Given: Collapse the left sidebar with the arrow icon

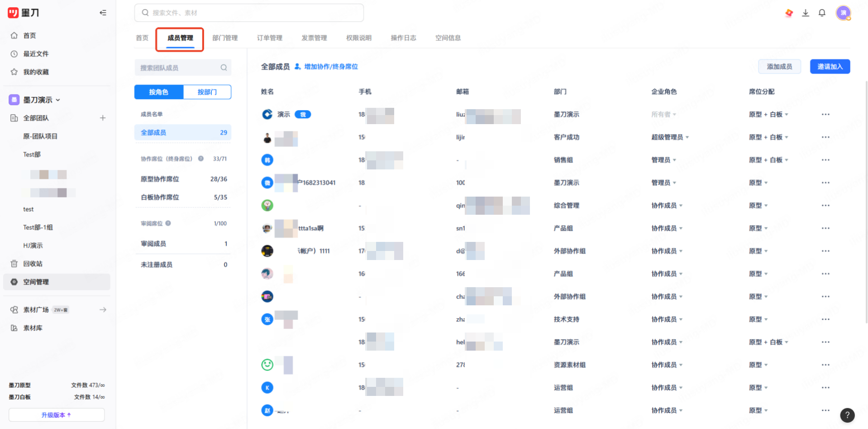Looking at the screenshot, I should coord(103,13).
